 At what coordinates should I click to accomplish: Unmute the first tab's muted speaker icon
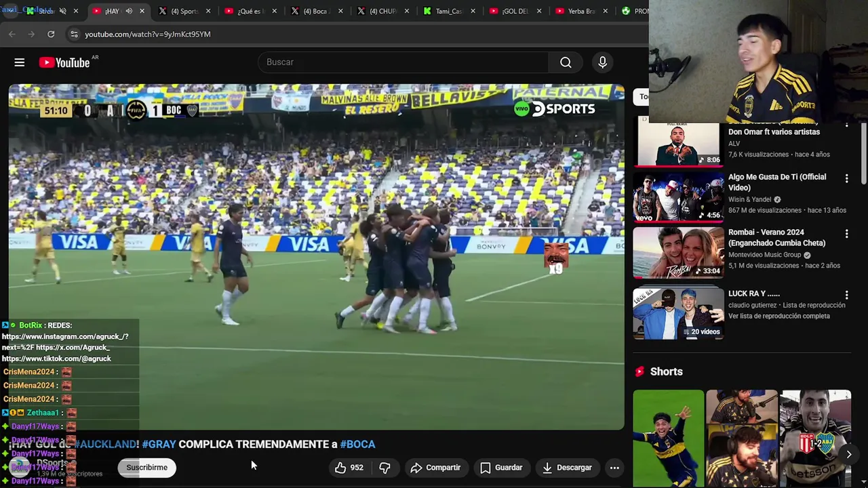[x=62, y=11]
